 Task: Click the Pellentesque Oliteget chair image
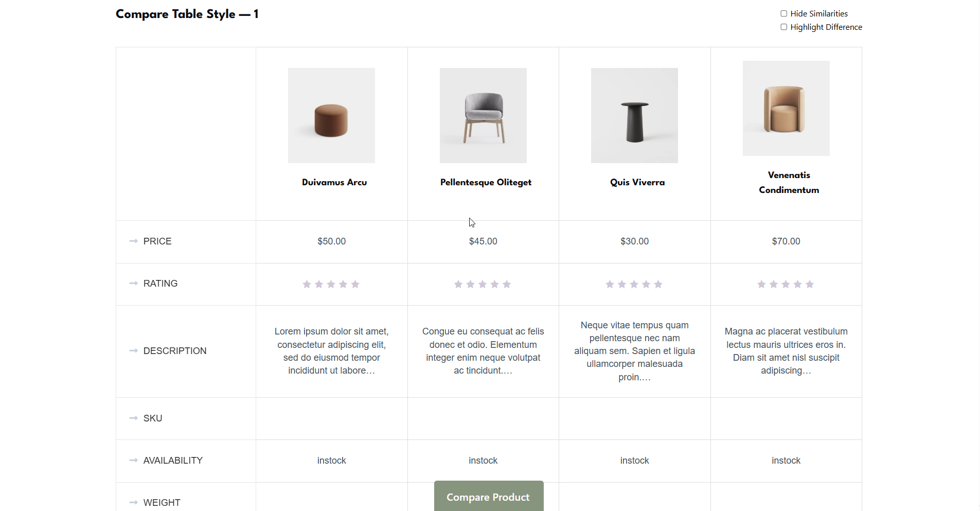point(483,115)
